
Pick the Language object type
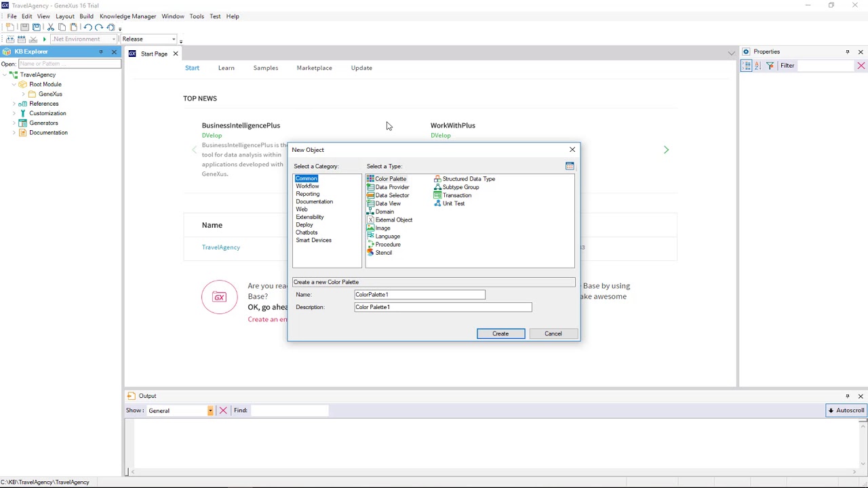384,236
